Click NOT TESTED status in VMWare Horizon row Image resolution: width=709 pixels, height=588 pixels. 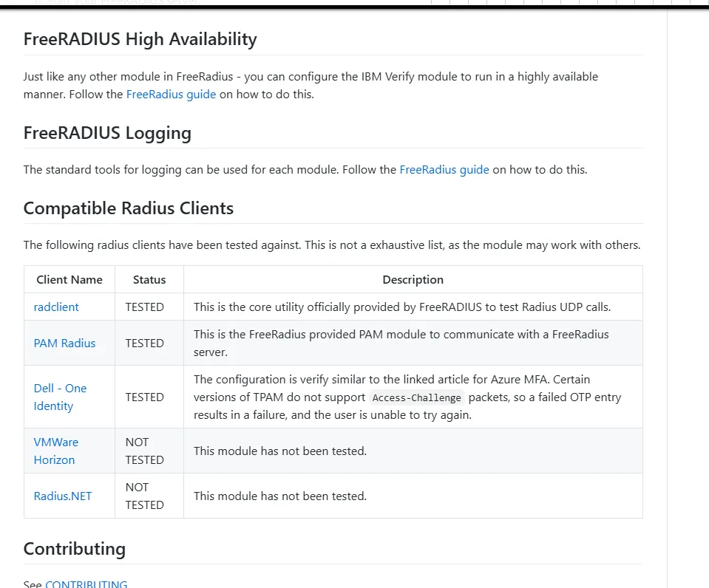[x=145, y=451]
